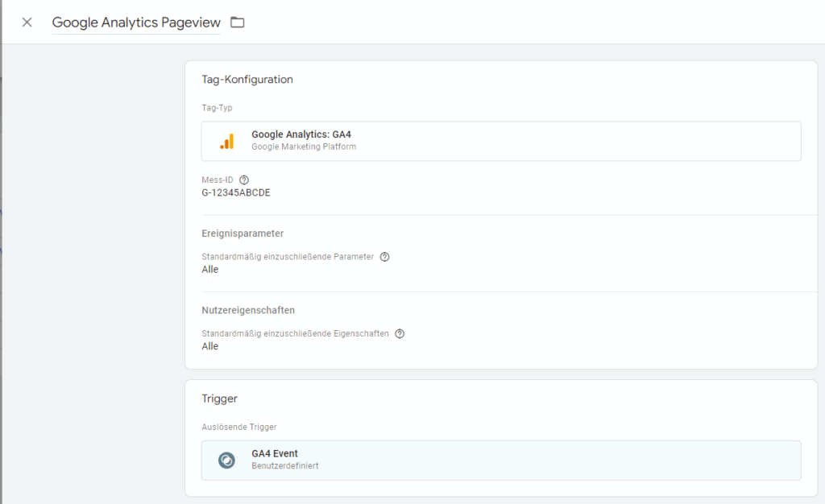Click the X icon to close the tag editor

tap(26, 22)
